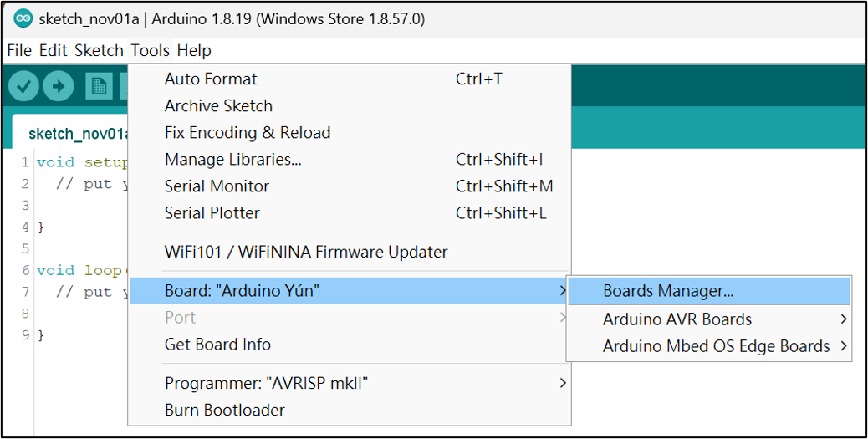This screenshot has height=439, width=868.
Task: Launch the Serial Plotter
Action: point(212,213)
